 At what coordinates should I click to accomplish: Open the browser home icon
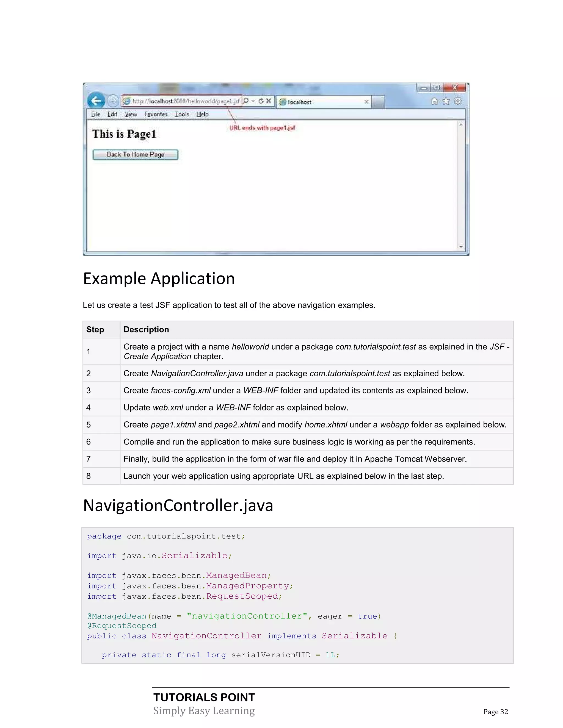tap(434, 101)
